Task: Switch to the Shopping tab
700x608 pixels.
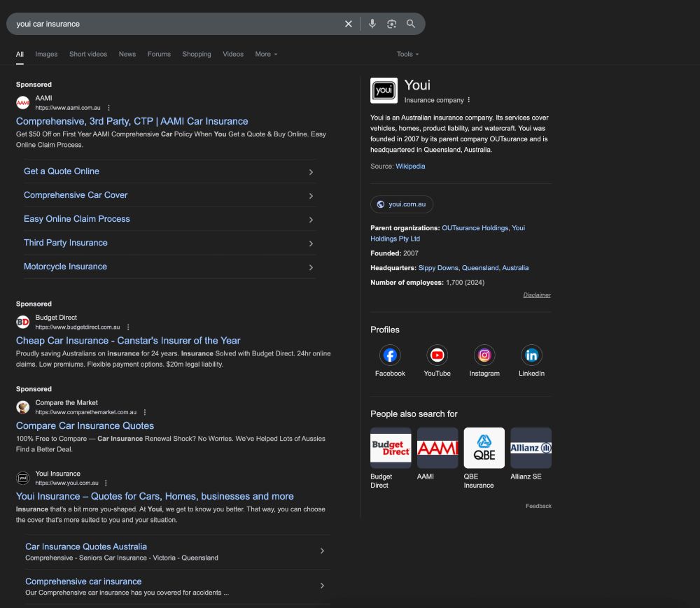Action: [x=197, y=54]
